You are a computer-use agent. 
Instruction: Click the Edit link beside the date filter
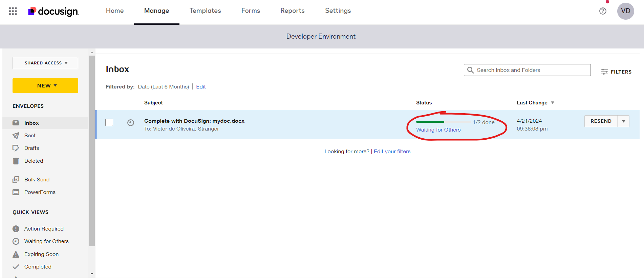tap(201, 87)
